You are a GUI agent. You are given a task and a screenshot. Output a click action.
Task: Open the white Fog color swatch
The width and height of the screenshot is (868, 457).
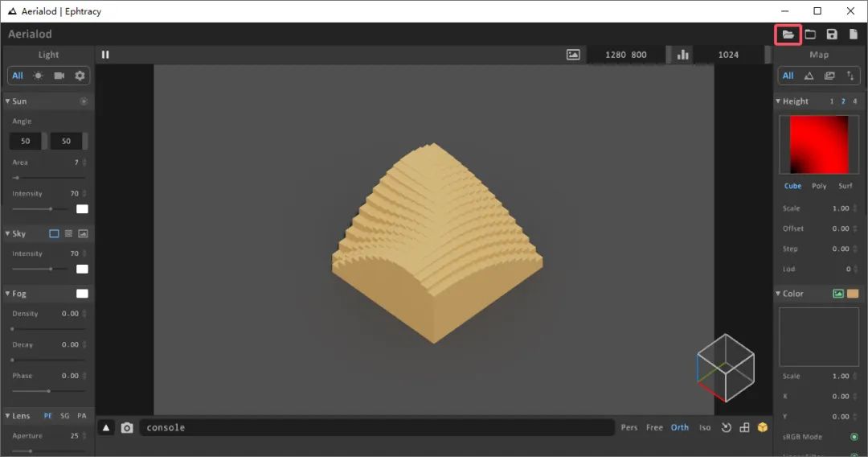[x=82, y=294]
